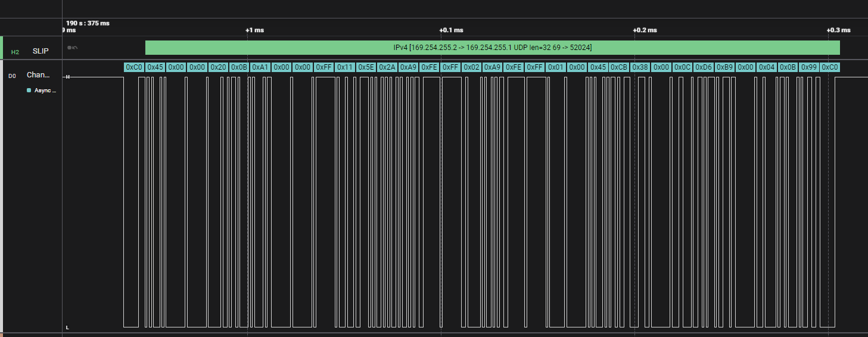Viewport: 868px width, 337px height.
Task: Select the 0xCB decoded byte bubble
Action: pos(619,67)
